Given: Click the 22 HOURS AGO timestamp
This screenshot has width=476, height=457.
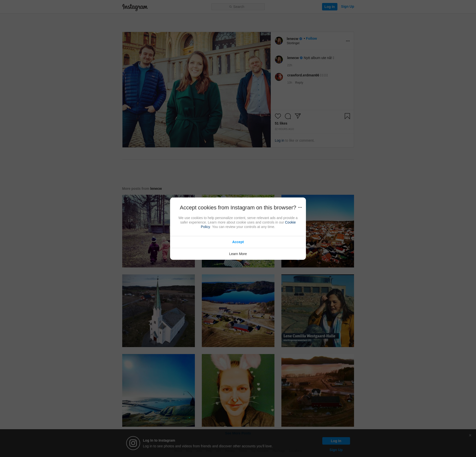Looking at the screenshot, I should click(284, 129).
